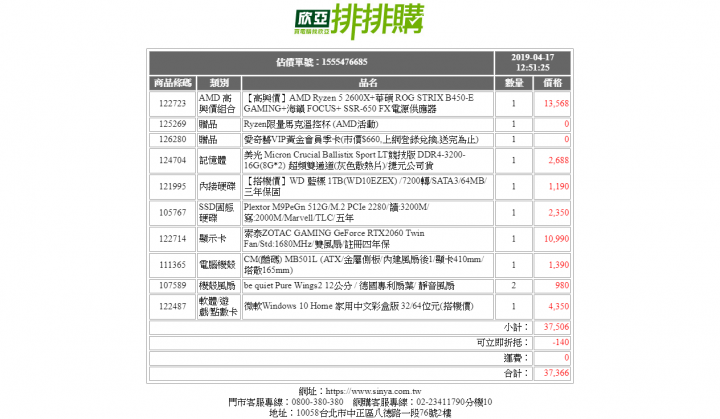Click the 機殼風扇 category cell
This screenshot has height=419, width=720.
point(219,286)
